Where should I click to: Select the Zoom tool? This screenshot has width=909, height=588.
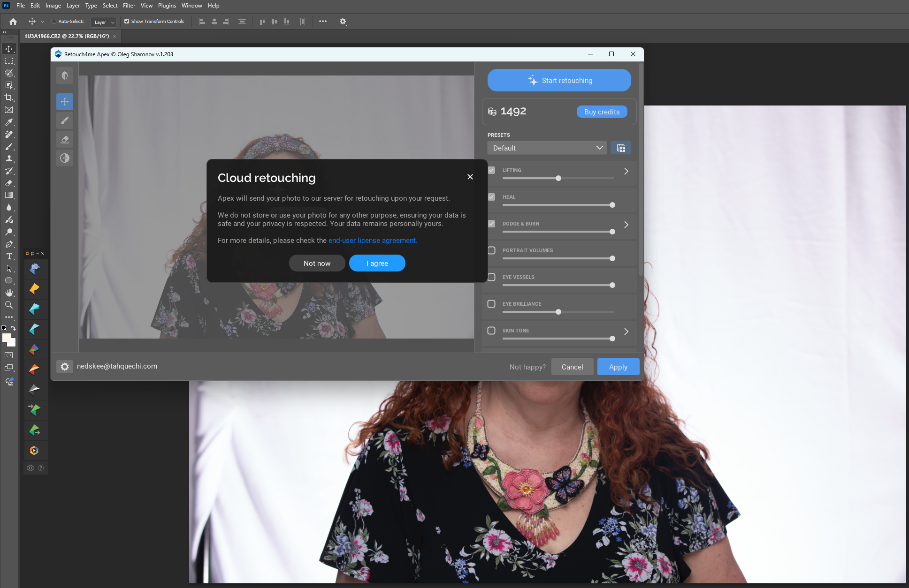[x=9, y=305]
